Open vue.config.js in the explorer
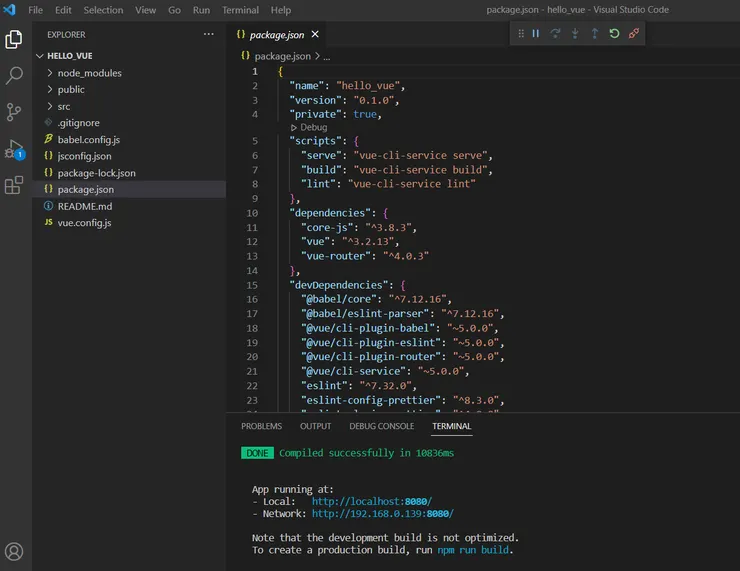 click(x=84, y=222)
